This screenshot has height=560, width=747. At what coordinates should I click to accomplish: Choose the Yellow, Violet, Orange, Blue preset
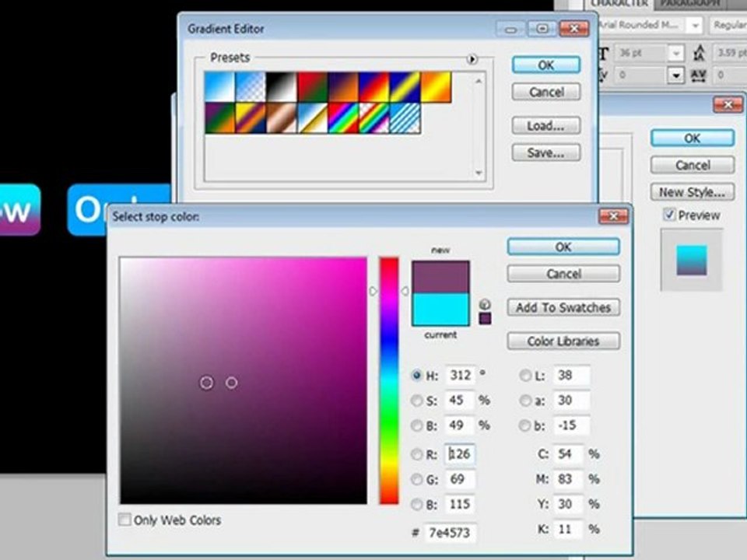tap(251, 118)
